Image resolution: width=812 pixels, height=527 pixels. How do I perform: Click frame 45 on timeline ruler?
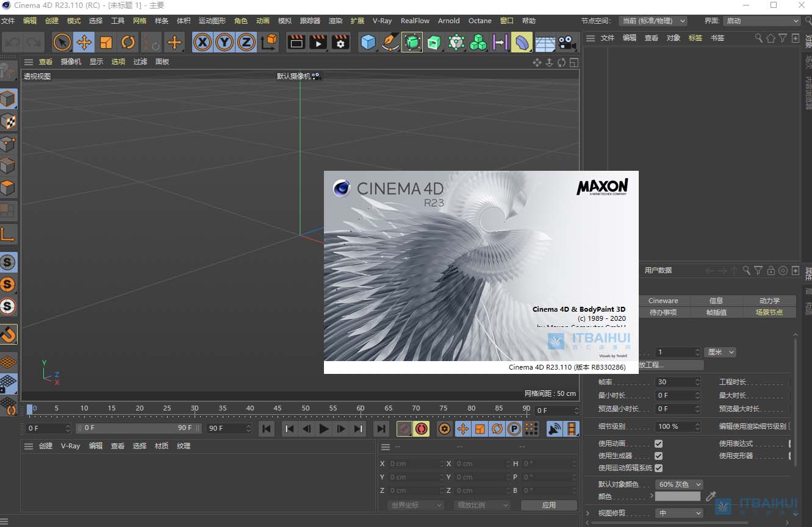coord(278,409)
